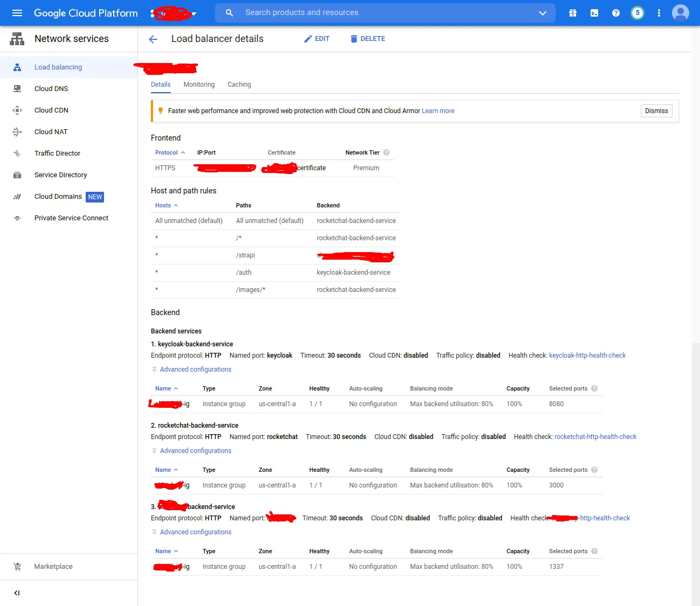
Task: Click the Cloud DNS sidebar icon
Action: 17,89
